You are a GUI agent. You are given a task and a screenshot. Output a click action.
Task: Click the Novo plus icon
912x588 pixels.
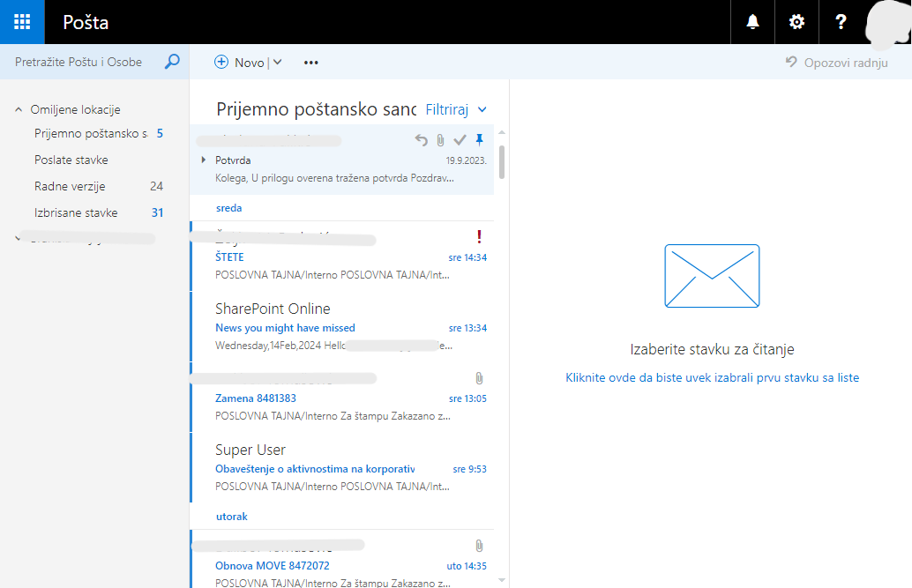pyautogui.click(x=221, y=63)
